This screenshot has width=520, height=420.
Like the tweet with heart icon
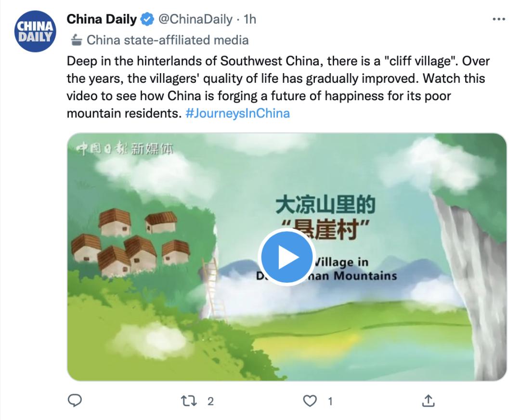(x=310, y=401)
